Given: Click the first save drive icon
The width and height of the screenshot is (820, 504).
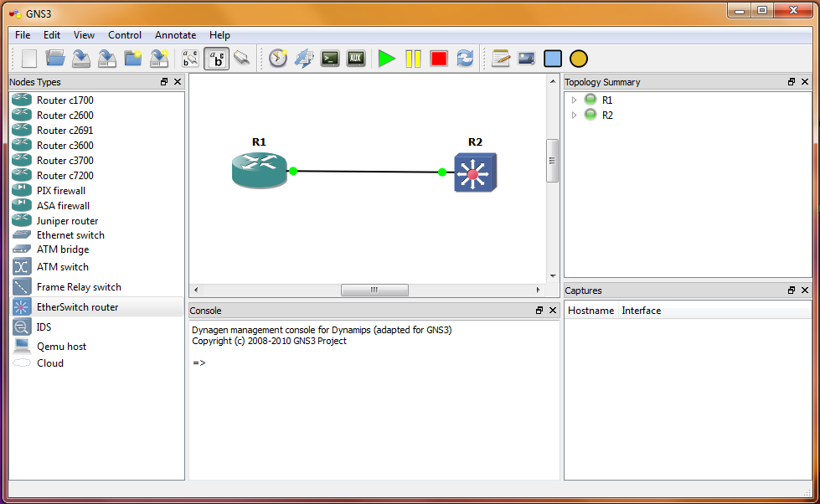Looking at the screenshot, I should click(x=81, y=59).
